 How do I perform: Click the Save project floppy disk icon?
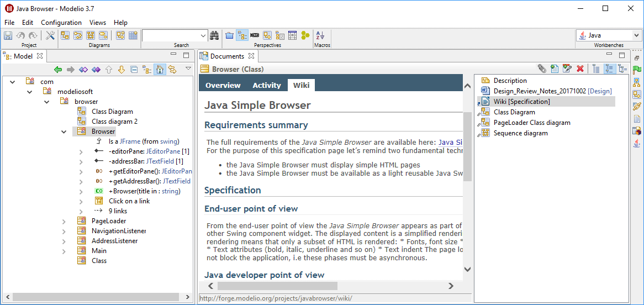tap(8, 36)
